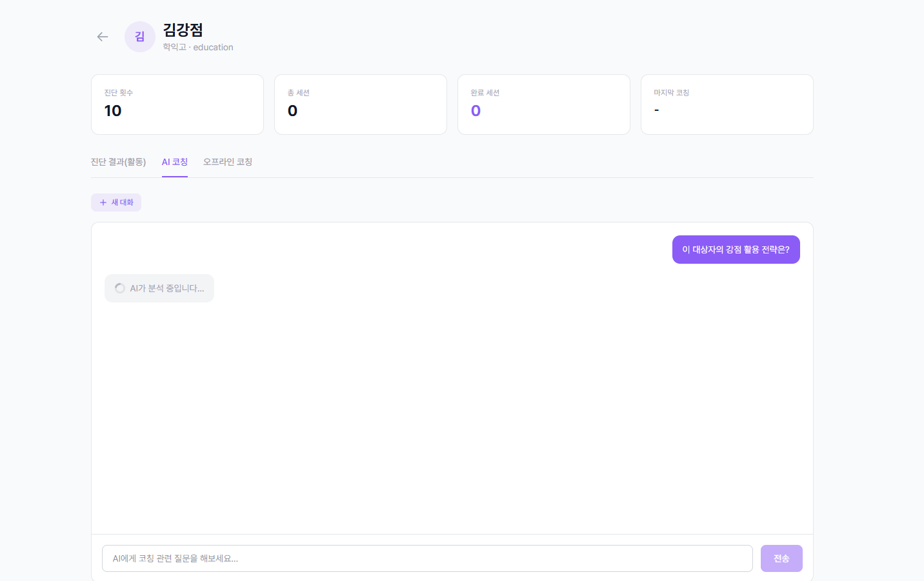This screenshot has height=581, width=924.
Task: Focus the AI coaching question input field
Action: pyautogui.click(x=427, y=558)
